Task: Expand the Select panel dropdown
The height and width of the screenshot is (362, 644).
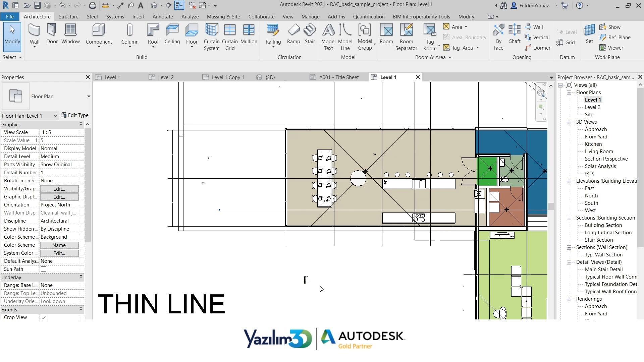Action: click(12, 57)
